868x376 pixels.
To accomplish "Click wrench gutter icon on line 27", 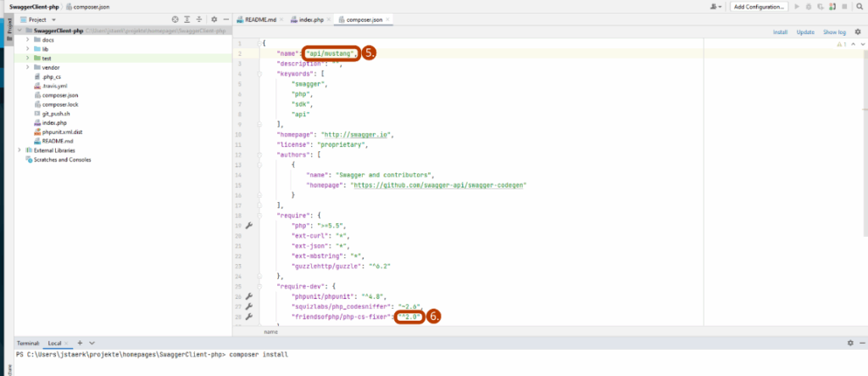I will (x=248, y=306).
